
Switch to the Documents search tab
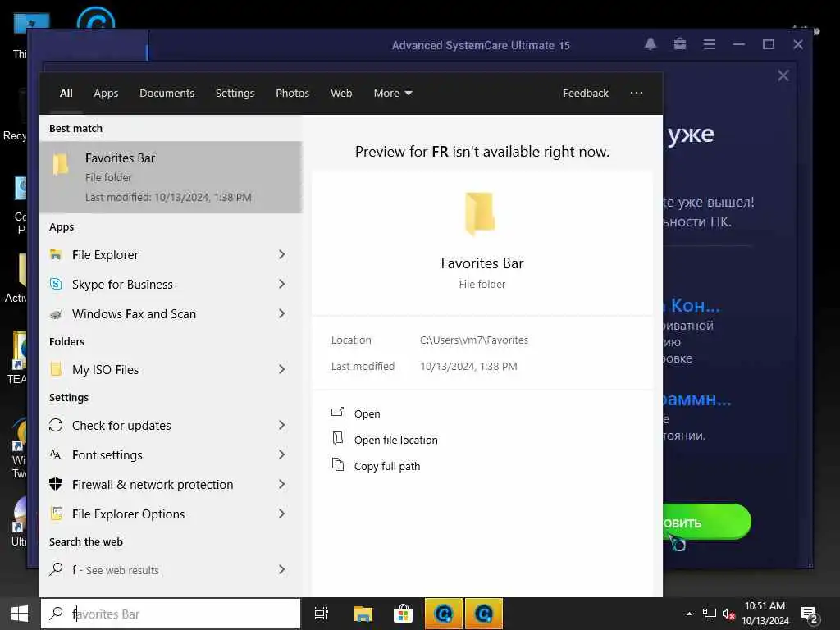coord(167,94)
